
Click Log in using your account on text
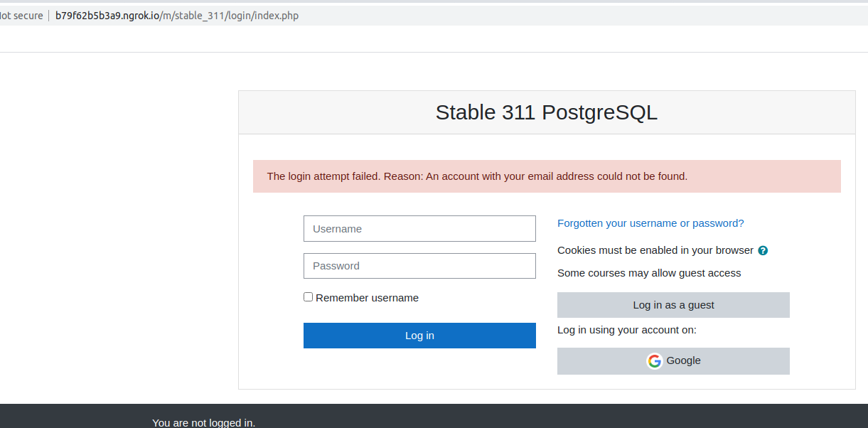click(627, 330)
